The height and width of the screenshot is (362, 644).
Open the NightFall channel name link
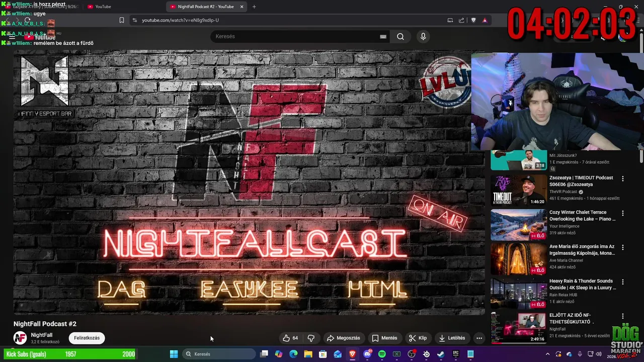(x=42, y=335)
